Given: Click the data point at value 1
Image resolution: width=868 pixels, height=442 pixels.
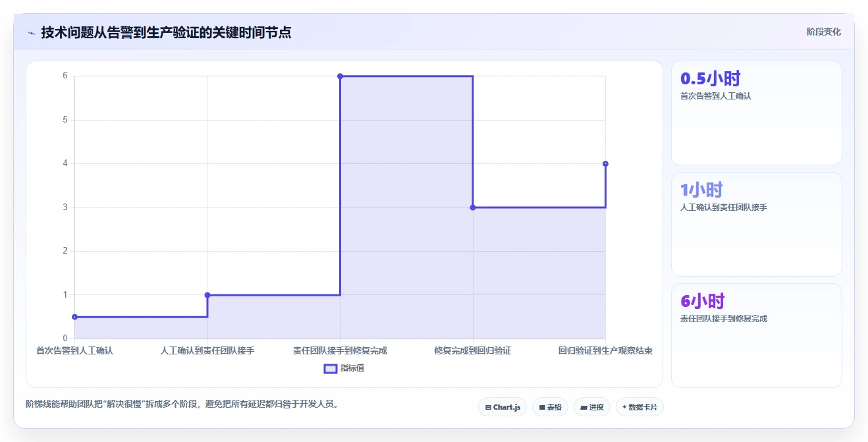Looking at the screenshot, I should (x=207, y=295).
